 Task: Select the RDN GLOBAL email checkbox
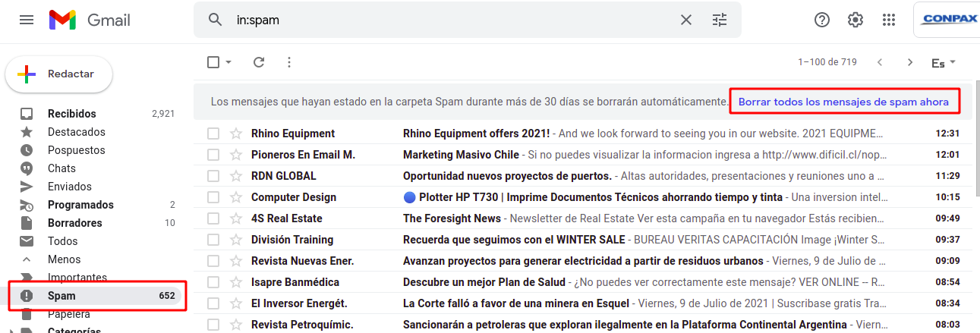tap(213, 176)
